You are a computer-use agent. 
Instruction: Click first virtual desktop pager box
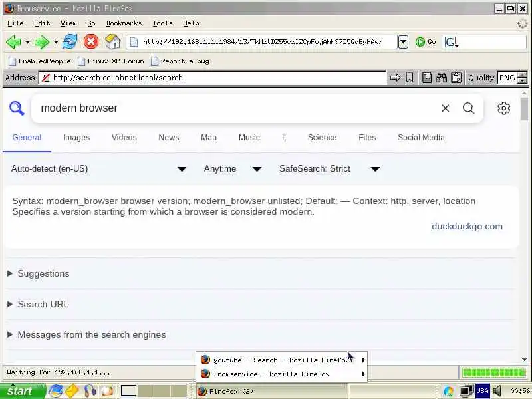(x=128, y=391)
